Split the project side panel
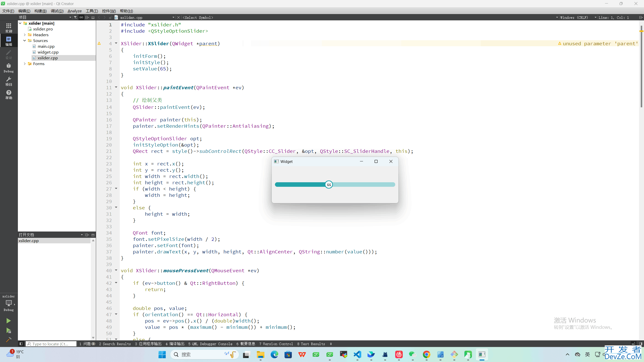Screen dimensions: 644x362 point(87,17)
